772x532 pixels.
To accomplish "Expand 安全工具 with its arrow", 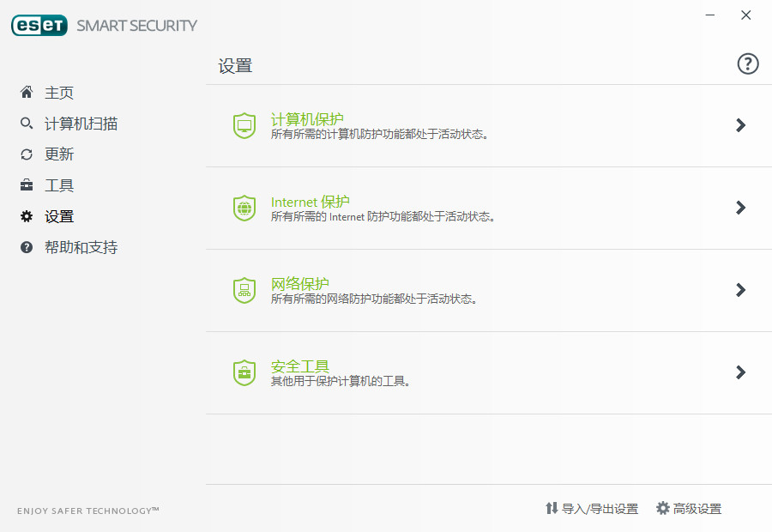I will click(x=741, y=372).
